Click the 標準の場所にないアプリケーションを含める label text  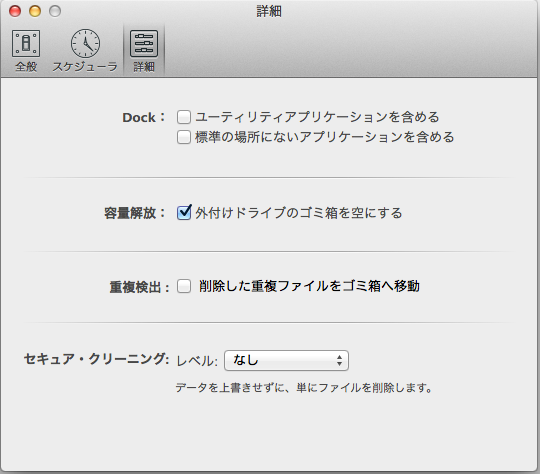tap(325, 137)
